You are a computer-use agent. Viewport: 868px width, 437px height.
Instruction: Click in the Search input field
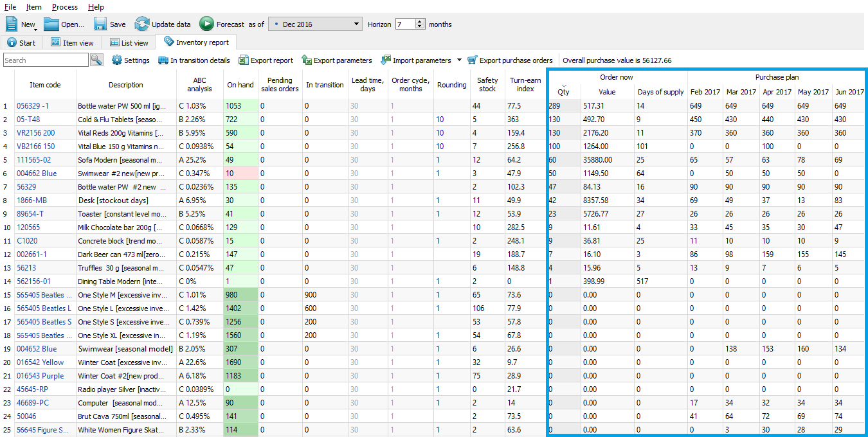coord(45,60)
